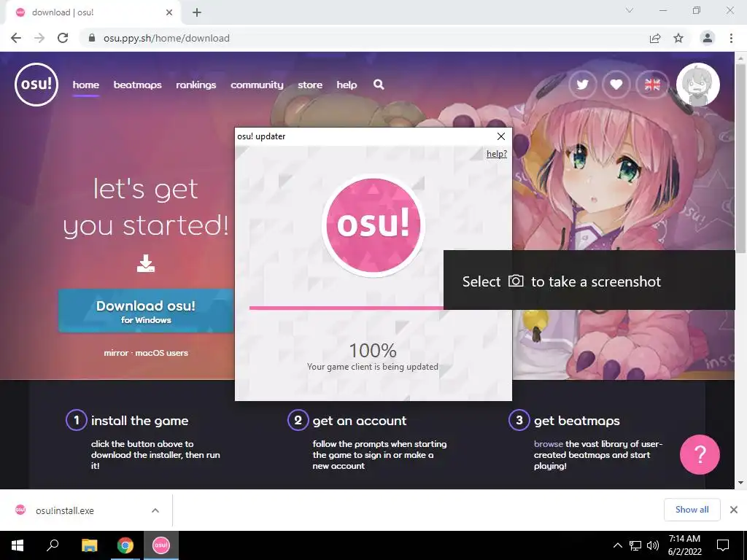Viewport: 747px width, 560px height.
Task: Open the search magnifier in osu! navigation
Action: pos(379,85)
